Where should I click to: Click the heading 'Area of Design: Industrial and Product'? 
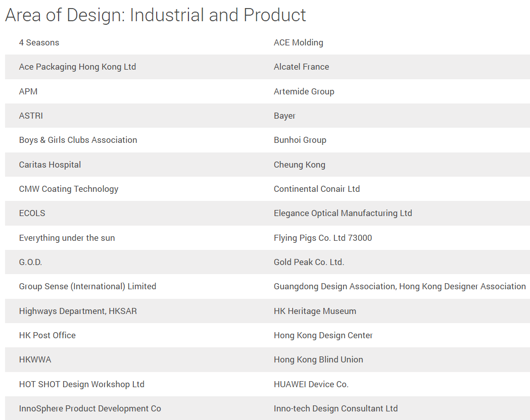[156, 15]
